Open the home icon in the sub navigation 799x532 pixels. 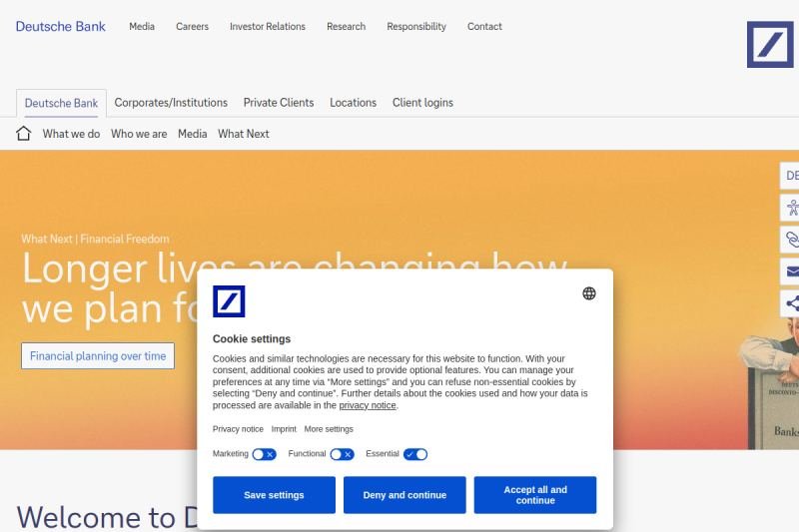(x=23, y=134)
